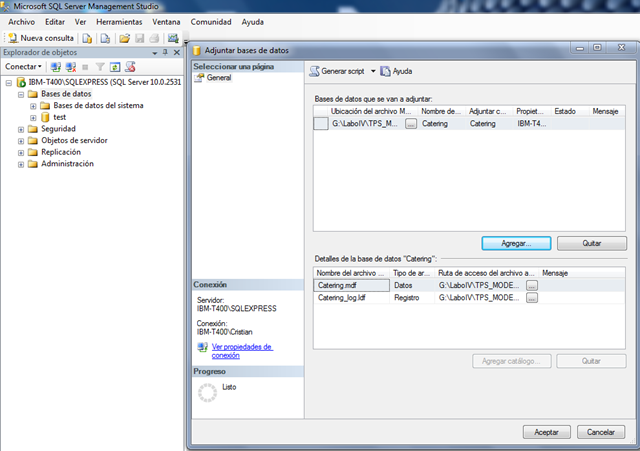
Task: Click the Agregar... button
Action: (516, 243)
